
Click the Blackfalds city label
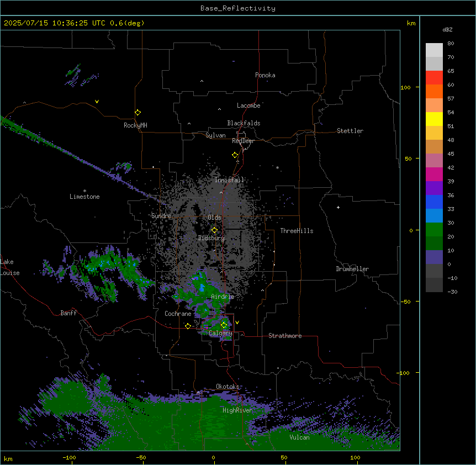[x=244, y=123]
